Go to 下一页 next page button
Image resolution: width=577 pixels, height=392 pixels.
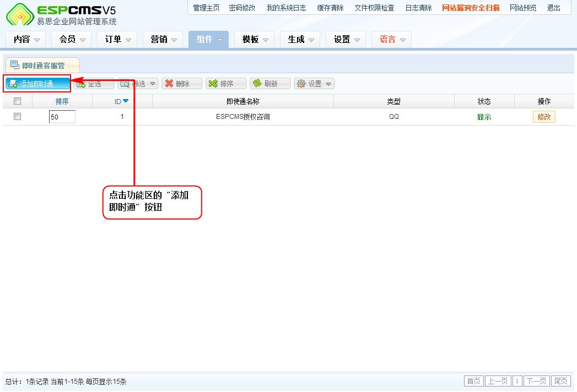pyautogui.click(x=537, y=381)
